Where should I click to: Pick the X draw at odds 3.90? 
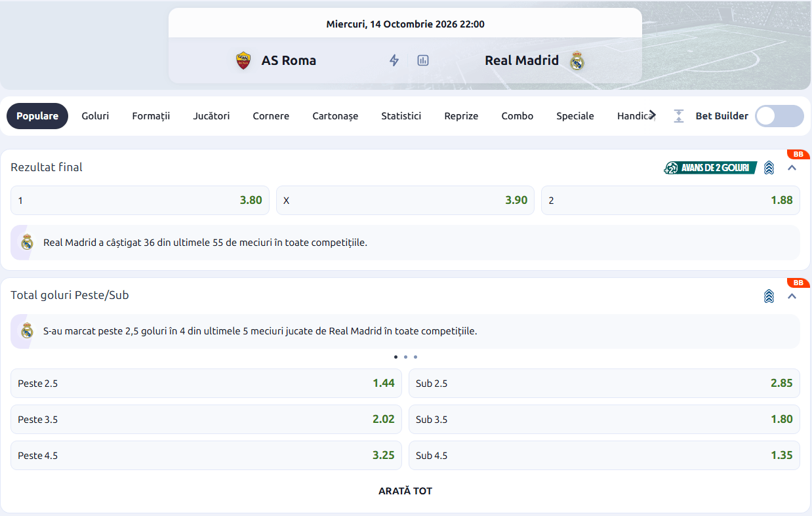coord(405,200)
